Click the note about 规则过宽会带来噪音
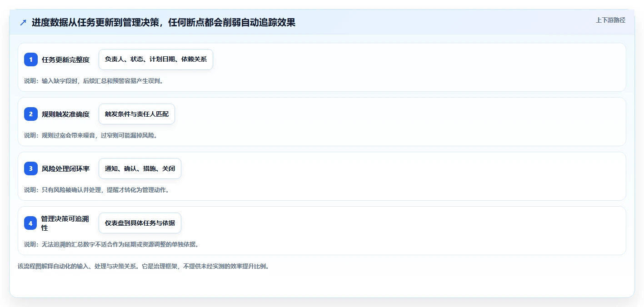 90,135
